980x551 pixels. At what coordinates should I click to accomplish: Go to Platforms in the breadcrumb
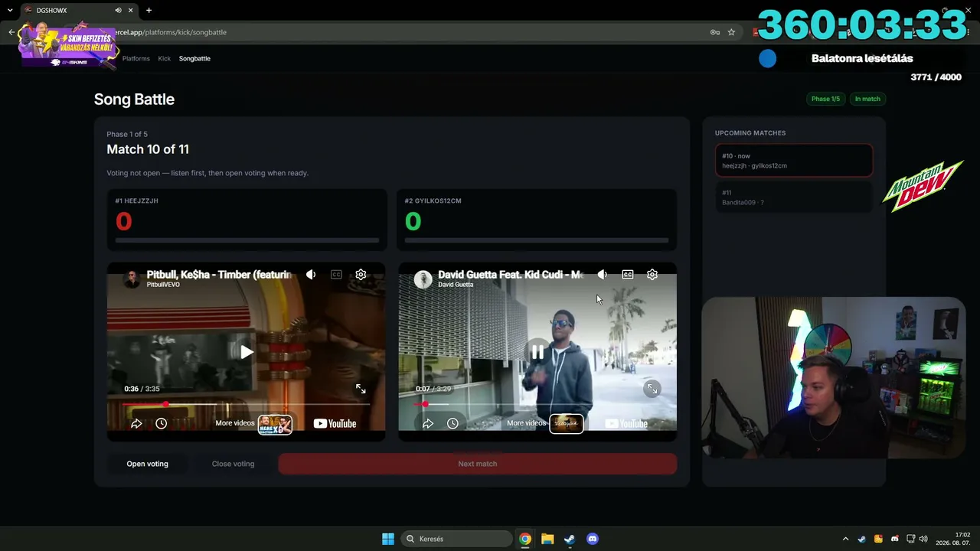pos(136,58)
